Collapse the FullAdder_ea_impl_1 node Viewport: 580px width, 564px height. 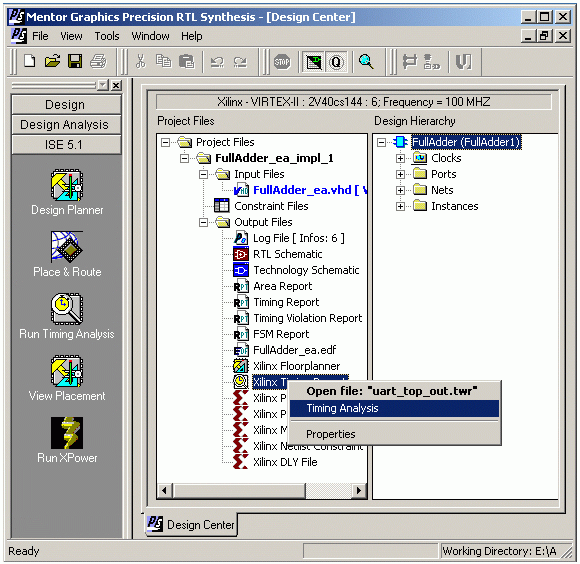point(184,158)
